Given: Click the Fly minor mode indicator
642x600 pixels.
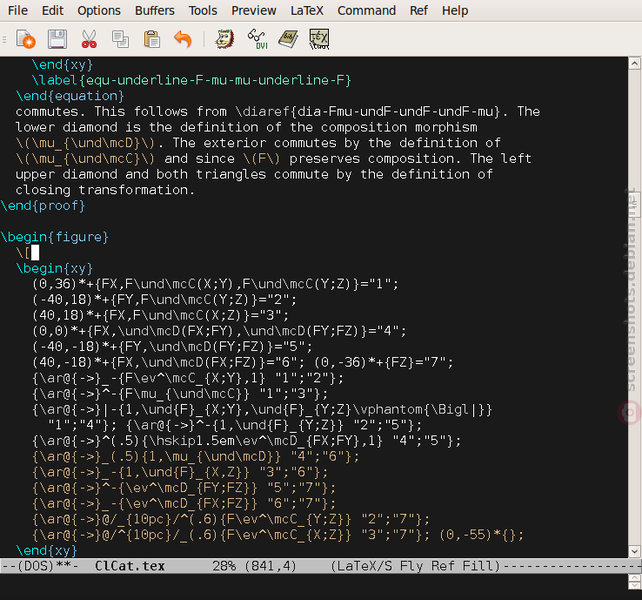Looking at the screenshot, I should coord(411,566).
